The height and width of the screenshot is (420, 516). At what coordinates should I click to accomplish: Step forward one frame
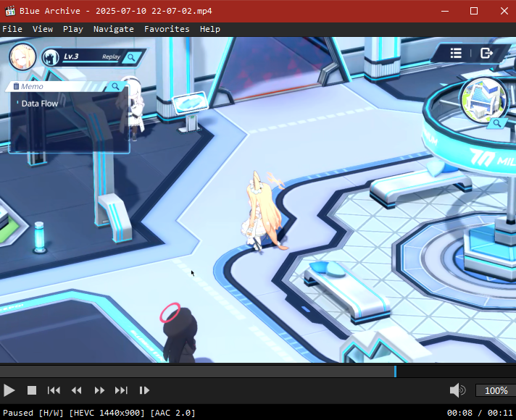click(144, 390)
